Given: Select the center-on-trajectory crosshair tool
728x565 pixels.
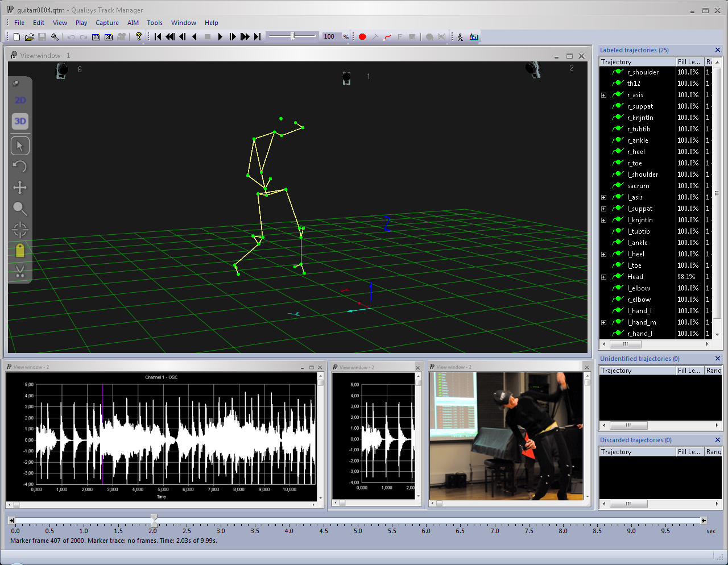Looking at the screenshot, I should 20,230.
